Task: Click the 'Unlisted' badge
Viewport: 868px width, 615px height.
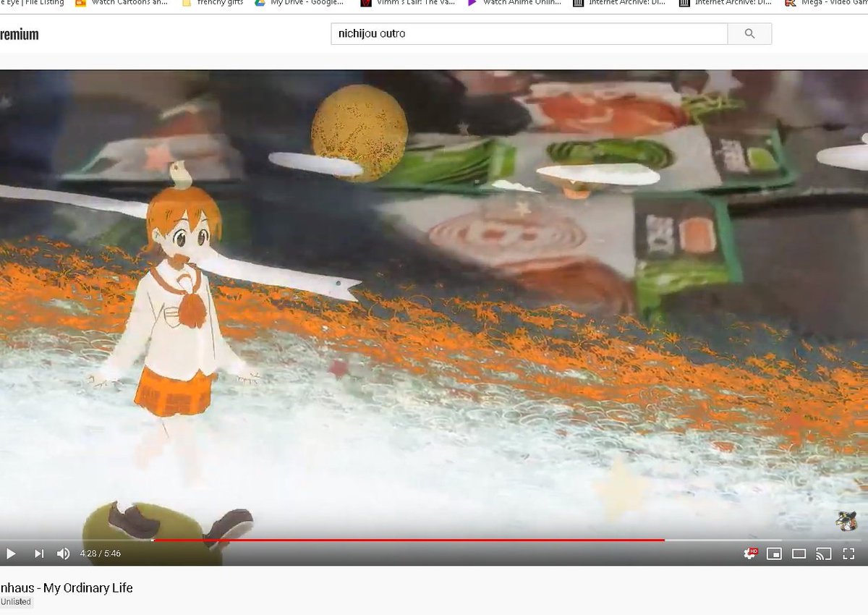Action: [x=16, y=602]
